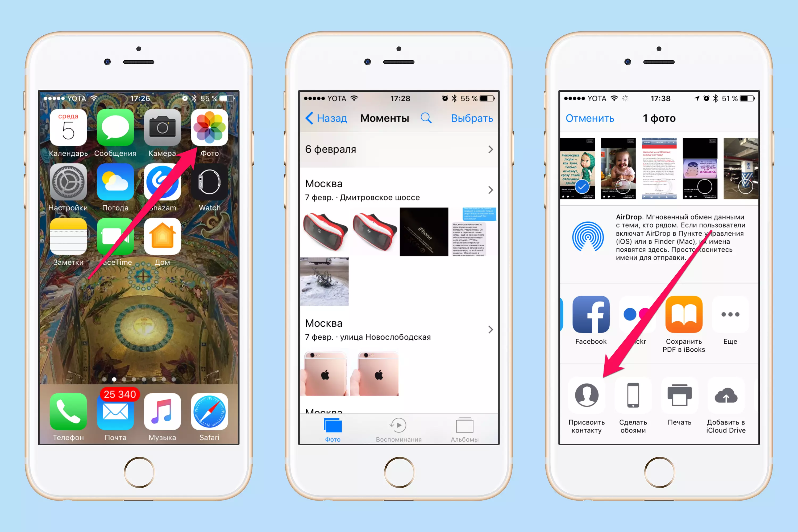The height and width of the screenshot is (532, 798).
Task: Open Facebook sharing option
Action: (x=590, y=315)
